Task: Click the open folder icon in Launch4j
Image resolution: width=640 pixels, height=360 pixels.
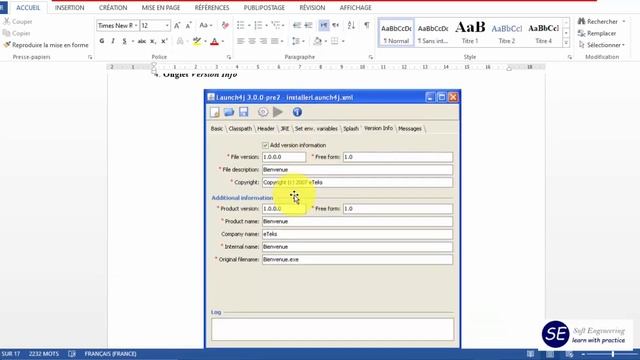Action: (229, 112)
